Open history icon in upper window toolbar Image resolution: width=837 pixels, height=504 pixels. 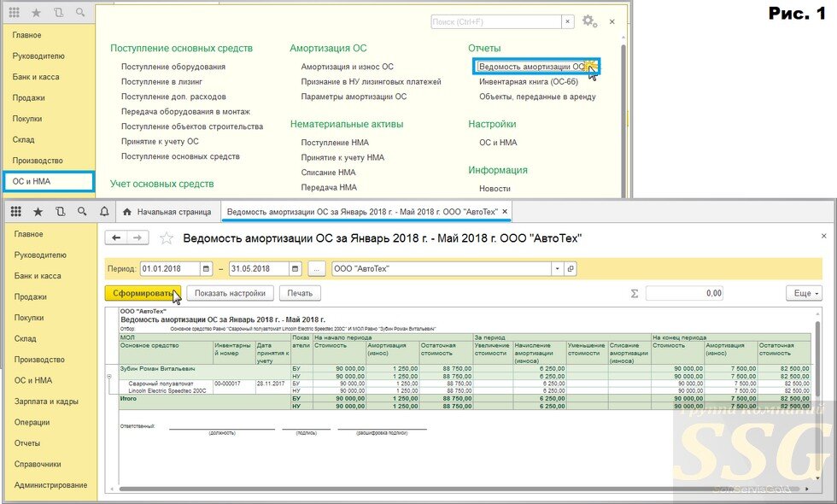coord(59,12)
